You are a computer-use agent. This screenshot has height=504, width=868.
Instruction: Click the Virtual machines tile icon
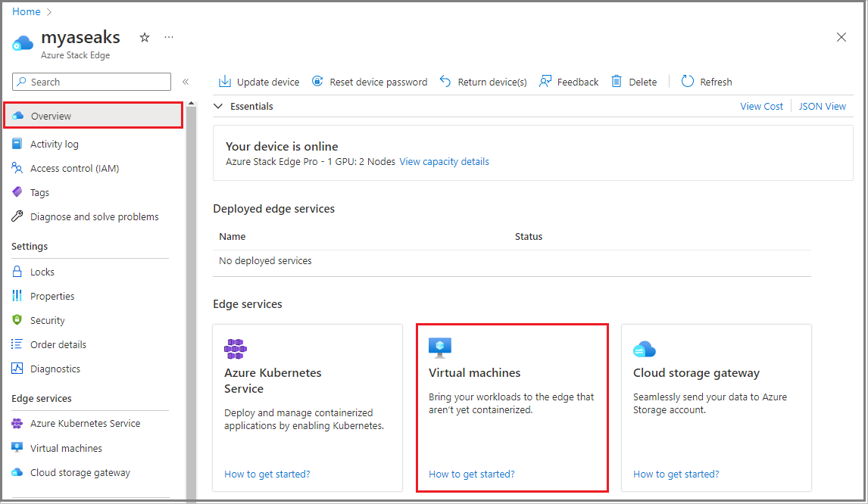coord(440,347)
